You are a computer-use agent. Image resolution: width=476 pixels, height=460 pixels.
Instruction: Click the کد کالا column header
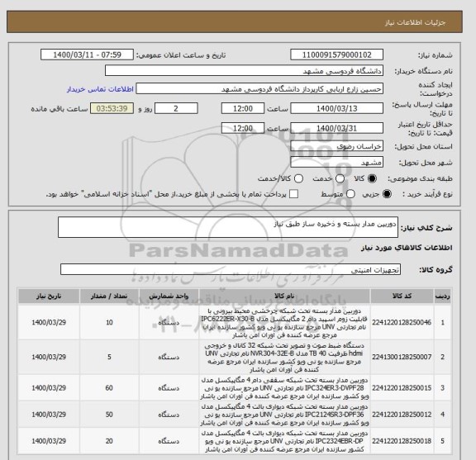(x=402, y=296)
